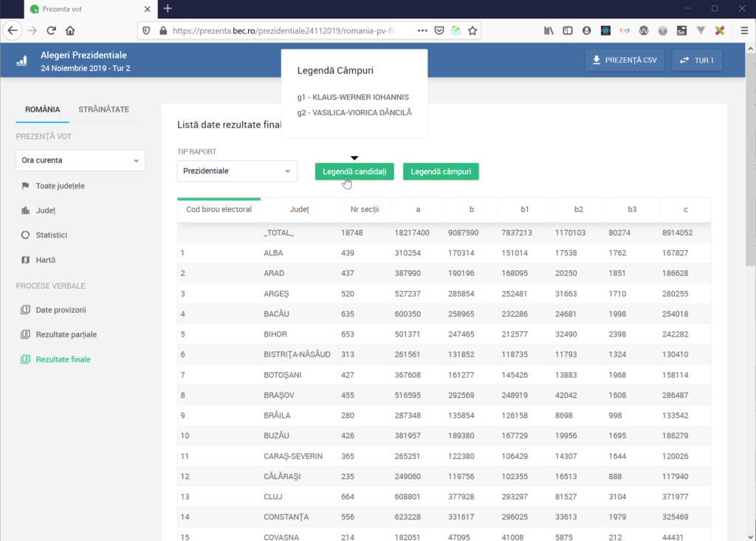Click the Județ column header
This screenshot has height=541, width=756.
[x=300, y=210]
